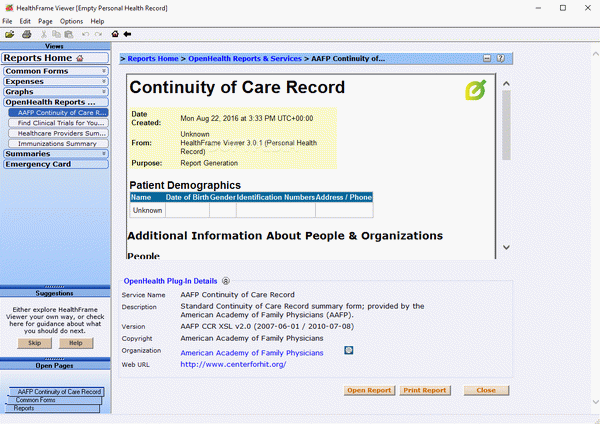This screenshot has width=600, height=424.
Task: Click the Copy toolbar icon
Action: click(x=56, y=34)
